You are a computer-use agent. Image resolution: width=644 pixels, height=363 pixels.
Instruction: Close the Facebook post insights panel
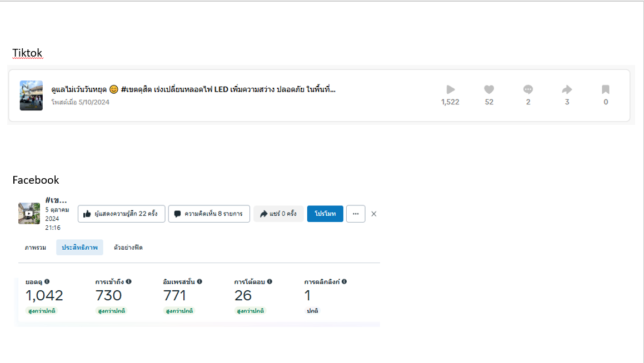[x=374, y=214]
